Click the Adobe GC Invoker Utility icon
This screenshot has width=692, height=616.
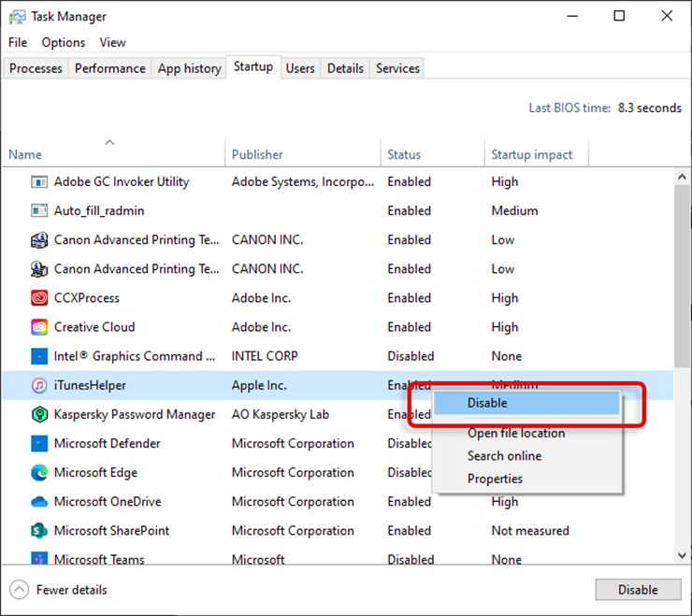pyautogui.click(x=39, y=181)
